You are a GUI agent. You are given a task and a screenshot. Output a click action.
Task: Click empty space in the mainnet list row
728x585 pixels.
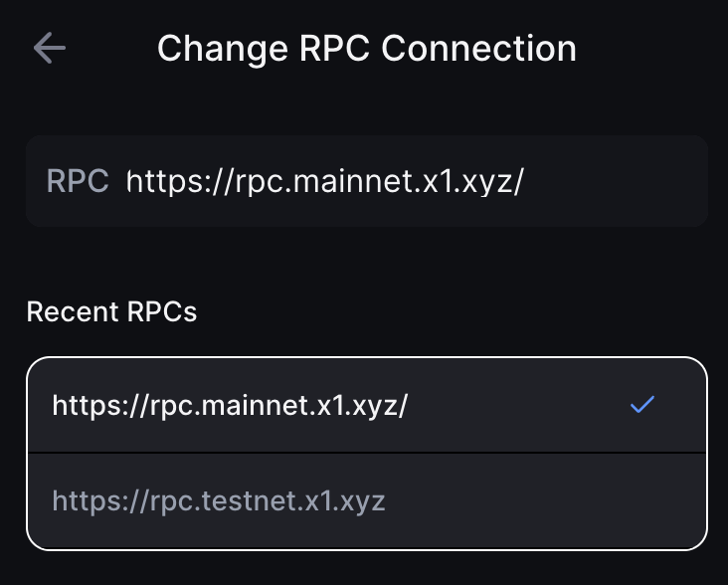pyautogui.click(x=517, y=405)
